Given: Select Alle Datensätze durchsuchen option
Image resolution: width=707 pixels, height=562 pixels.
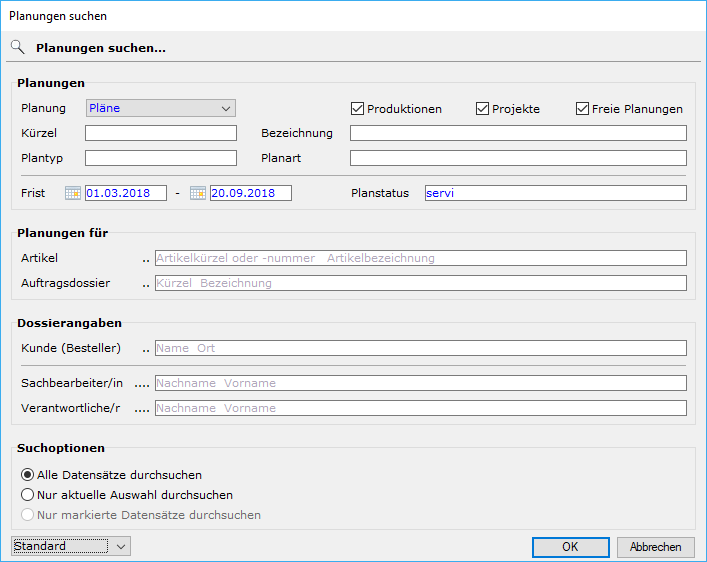Looking at the screenshot, I should click(28, 475).
